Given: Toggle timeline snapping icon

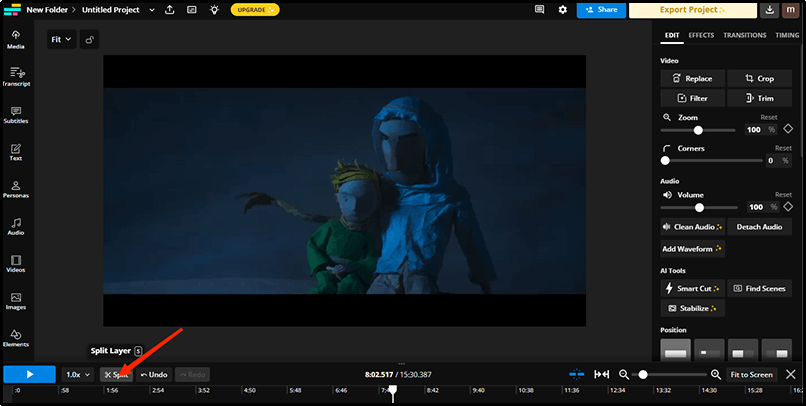Looking at the screenshot, I should coord(576,374).
